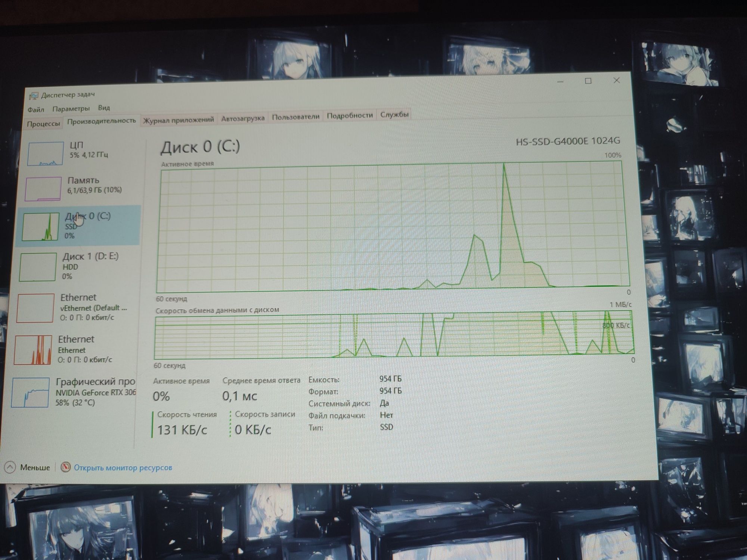Click the Ethernet red spike mini graph
The width and height of the screenshot is (747, 560).
click(33, 350)
